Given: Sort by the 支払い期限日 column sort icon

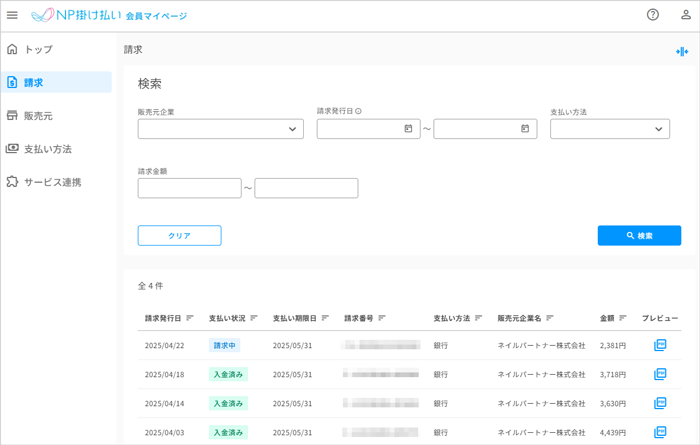Looking at the screenshot, I should point(325,318).
